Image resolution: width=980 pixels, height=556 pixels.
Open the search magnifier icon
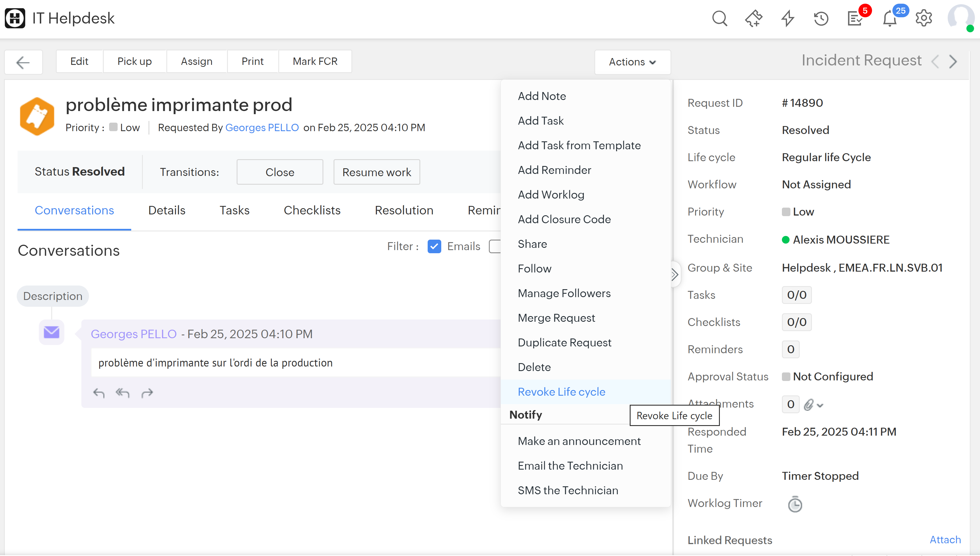[x=720, y=18]
